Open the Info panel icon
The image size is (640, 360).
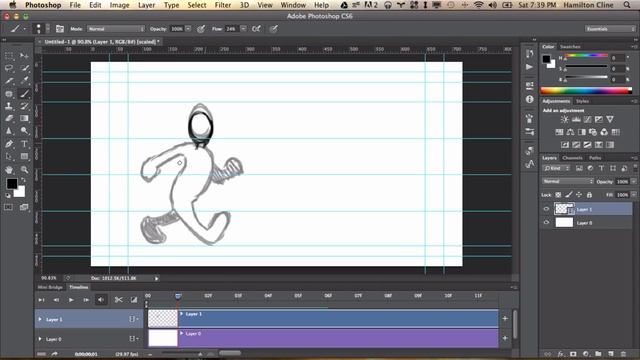(x=529, y=99)
